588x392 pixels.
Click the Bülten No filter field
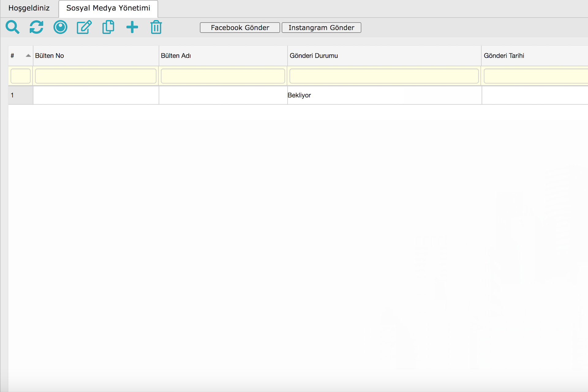coord(96,76)
